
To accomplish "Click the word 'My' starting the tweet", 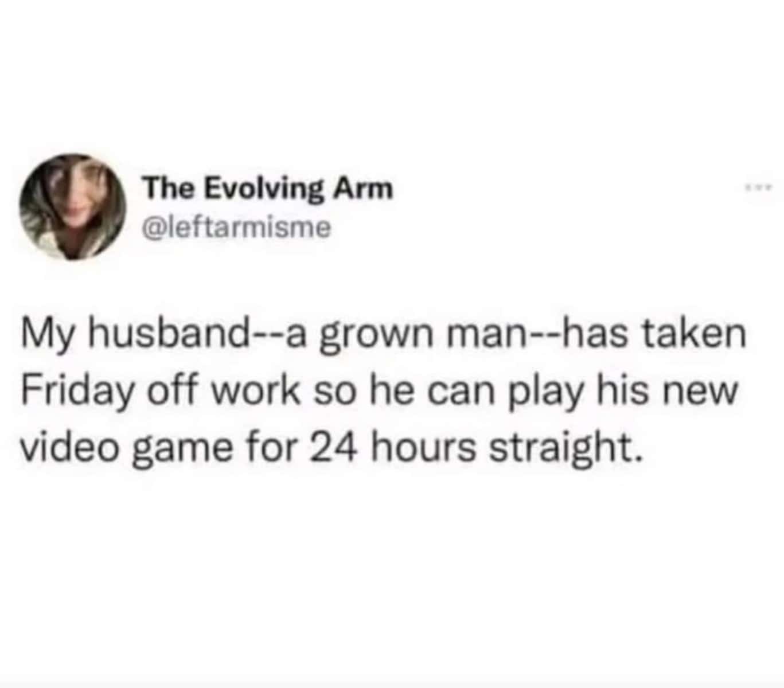I will tap(49, 337).
